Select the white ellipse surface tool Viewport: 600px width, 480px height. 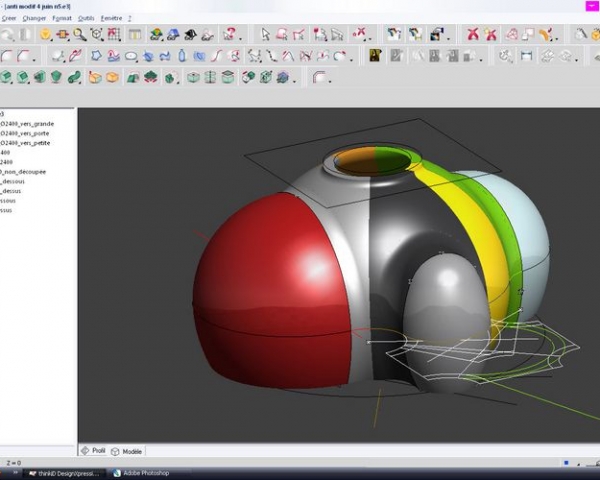tap(131, 56)
